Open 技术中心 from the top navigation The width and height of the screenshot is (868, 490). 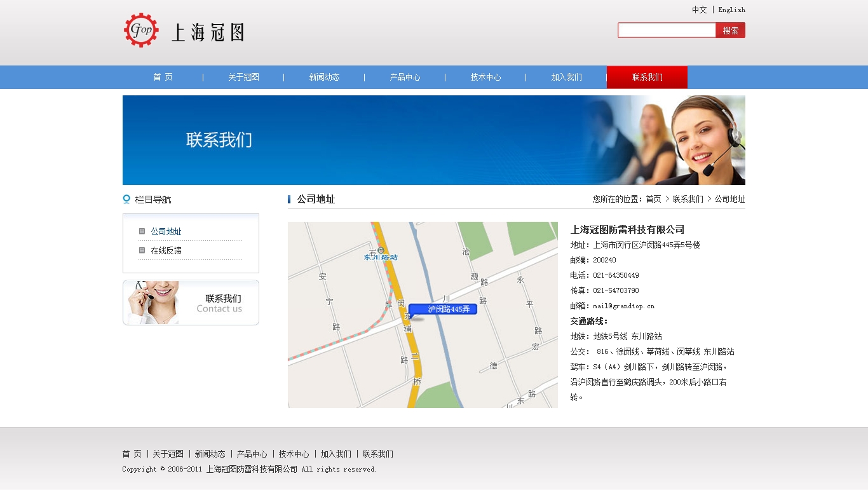point(485,77)
